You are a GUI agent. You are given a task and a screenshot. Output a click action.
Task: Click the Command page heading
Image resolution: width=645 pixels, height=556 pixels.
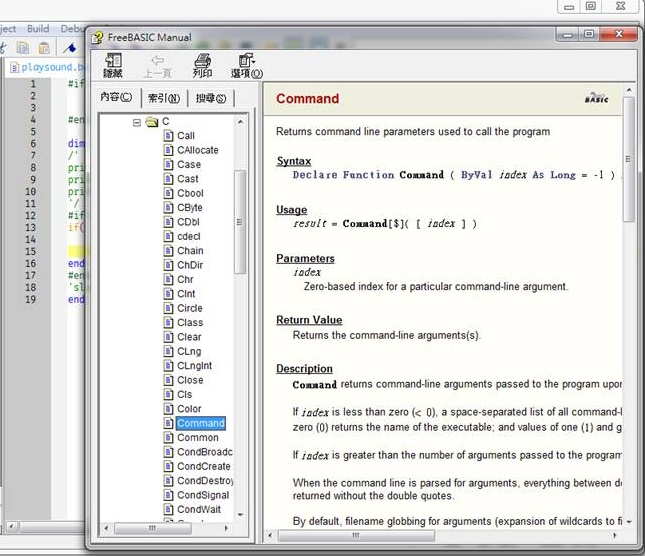[x=308, y=99]
